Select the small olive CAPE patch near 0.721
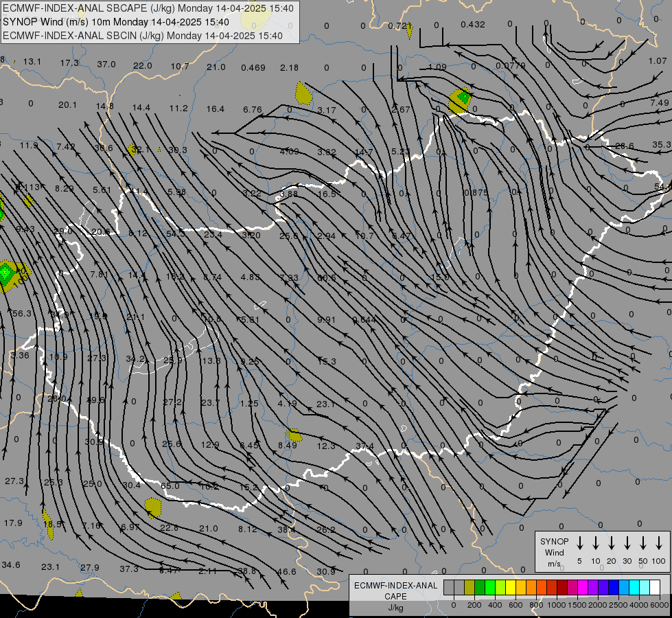 tap(410, 31)
